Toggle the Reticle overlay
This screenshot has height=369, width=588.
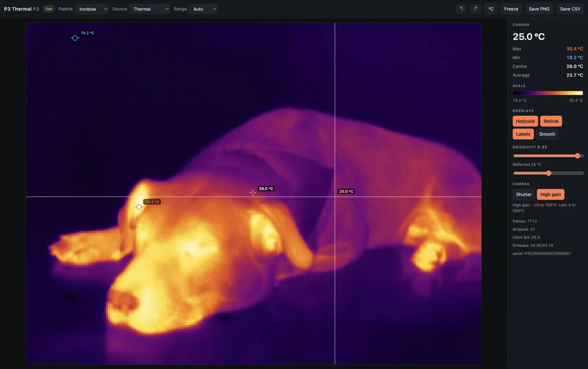click(x=551, y=121)
